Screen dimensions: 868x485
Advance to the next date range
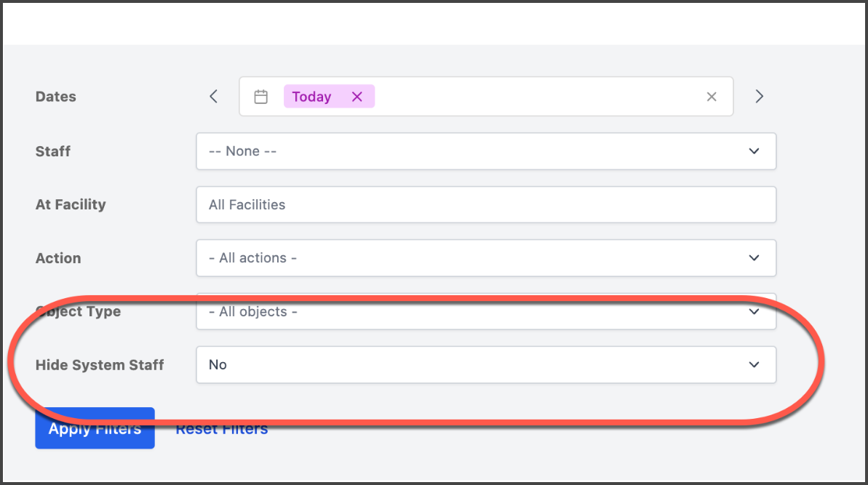(759, 96)
